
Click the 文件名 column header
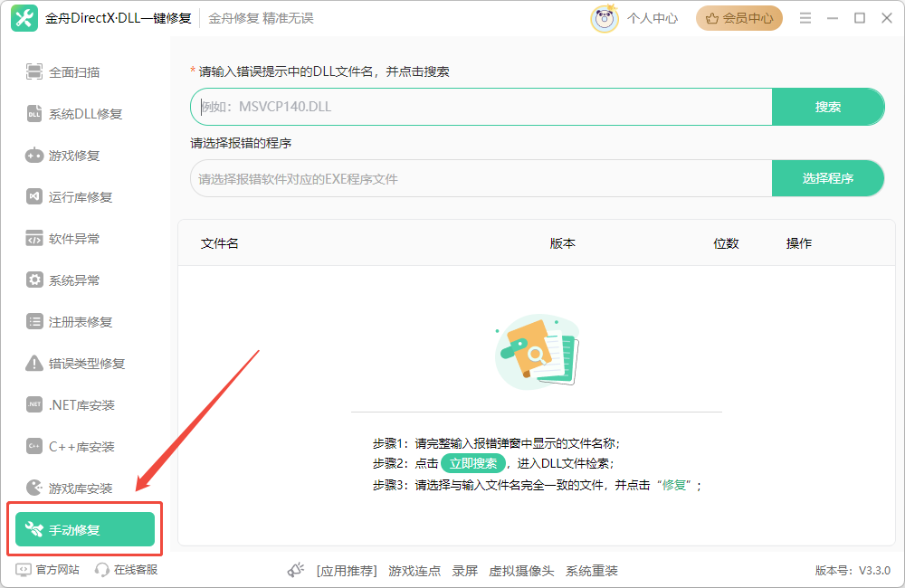pos(219,243)
